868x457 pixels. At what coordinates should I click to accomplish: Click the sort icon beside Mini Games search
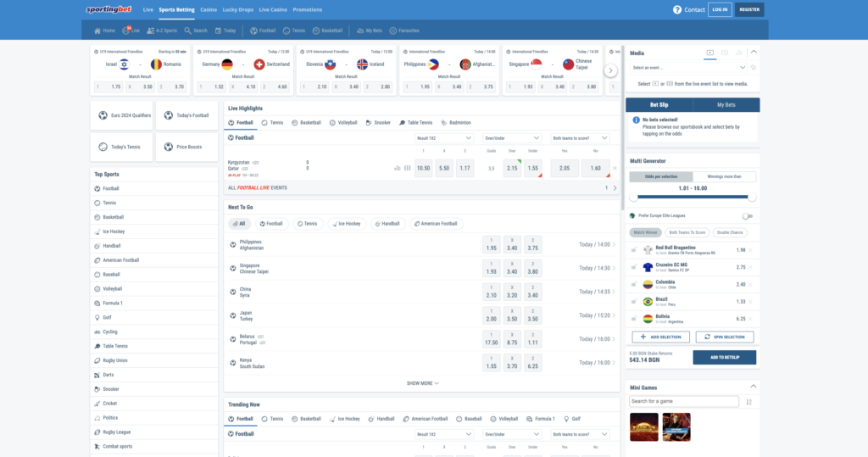point(749,402)
